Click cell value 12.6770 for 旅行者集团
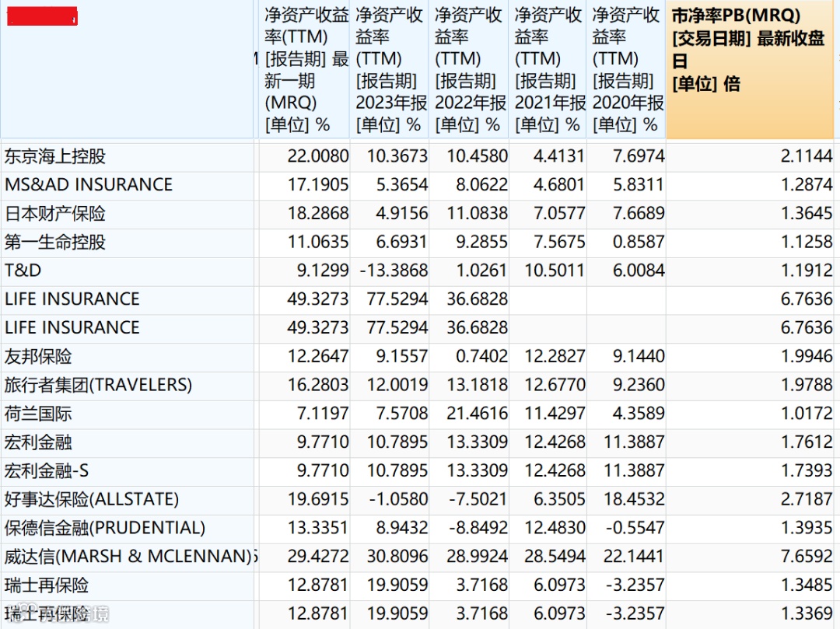 [555, 385]
